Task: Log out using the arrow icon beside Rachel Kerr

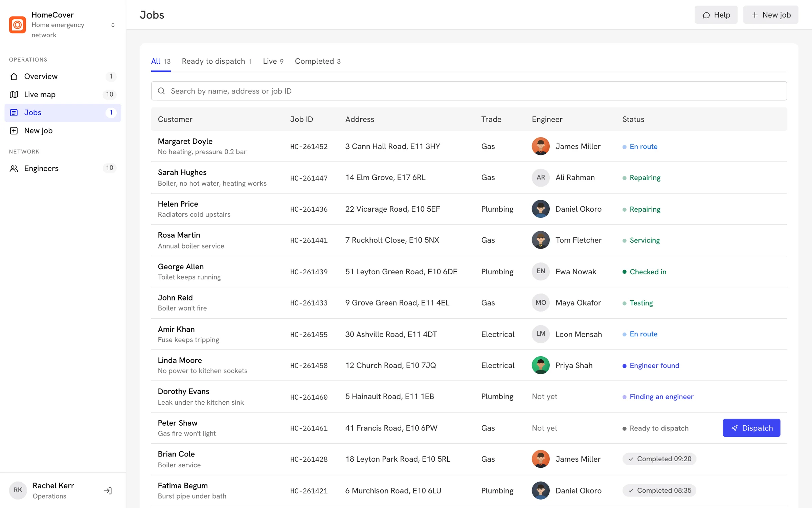Action: (108, 490)
